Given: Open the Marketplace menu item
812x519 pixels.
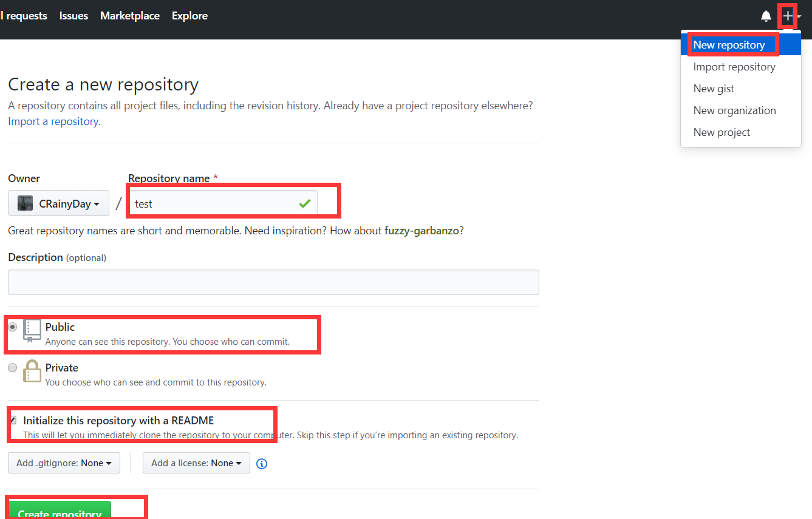Looking at the screenshot, I should (x=129, y=15).
